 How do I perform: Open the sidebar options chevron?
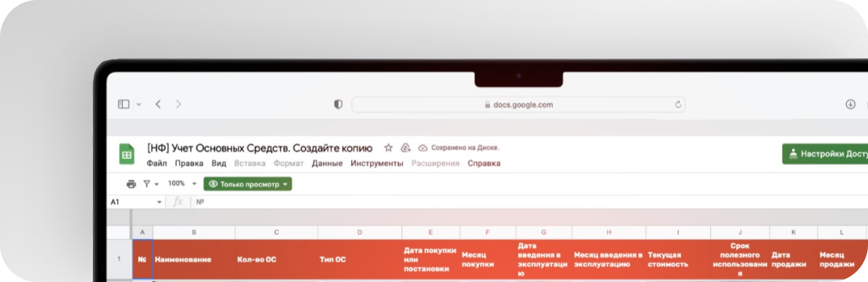click(139, 104)
